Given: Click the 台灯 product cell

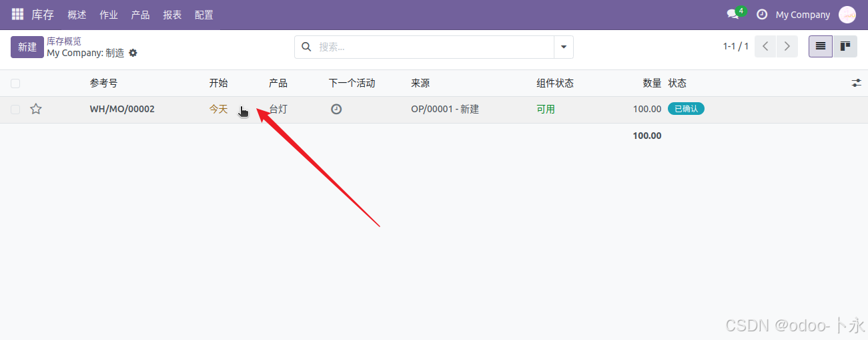Looking at the screenshot, I should pyautogui.click(x=278, y=109).
